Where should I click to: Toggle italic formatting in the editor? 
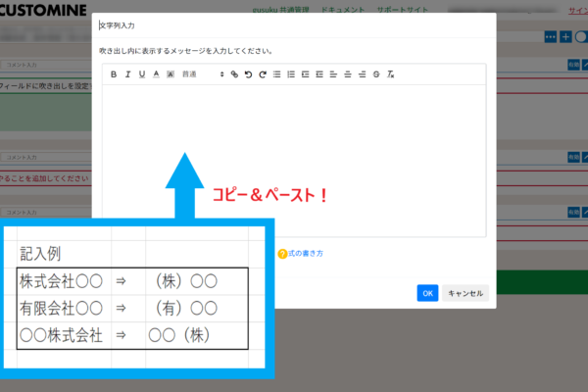point(127,74)
